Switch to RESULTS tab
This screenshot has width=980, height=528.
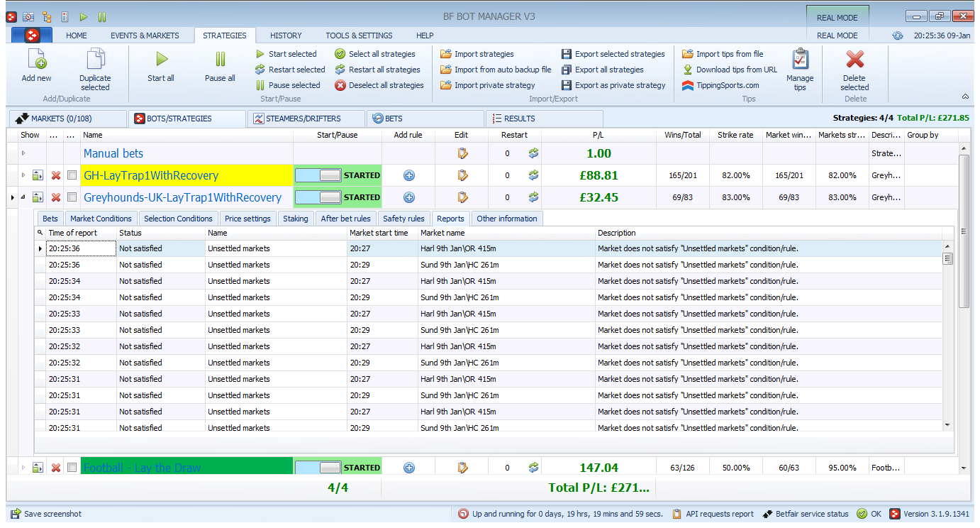(x=545, y=119)
